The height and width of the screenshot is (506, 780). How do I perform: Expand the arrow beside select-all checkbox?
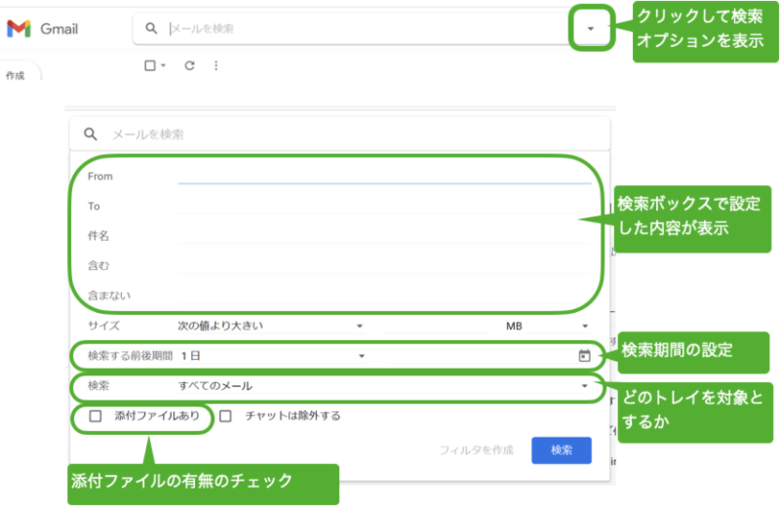pos(163,66)
